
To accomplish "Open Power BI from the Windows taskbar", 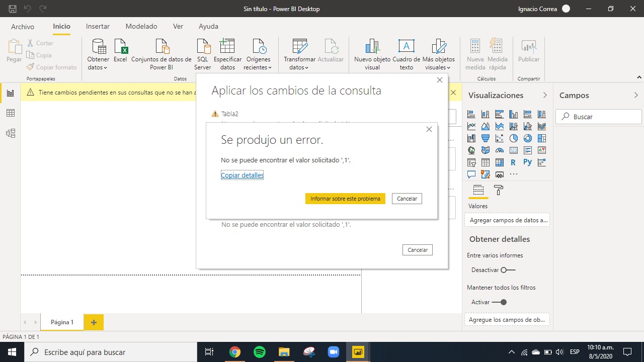I will pos(358,352).
